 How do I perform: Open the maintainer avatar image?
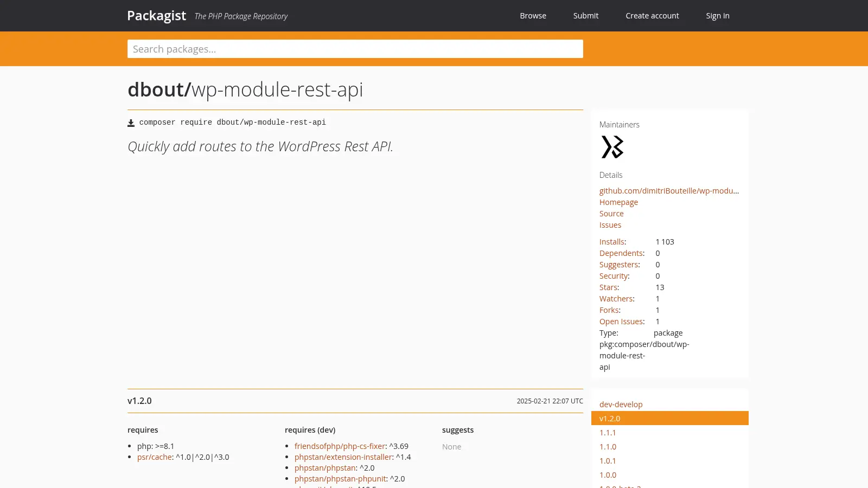[x=612, y=147]
